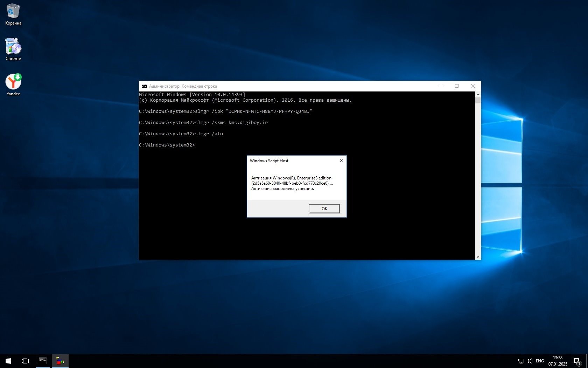Close the Windows Script Host dialog

[341, 161]
